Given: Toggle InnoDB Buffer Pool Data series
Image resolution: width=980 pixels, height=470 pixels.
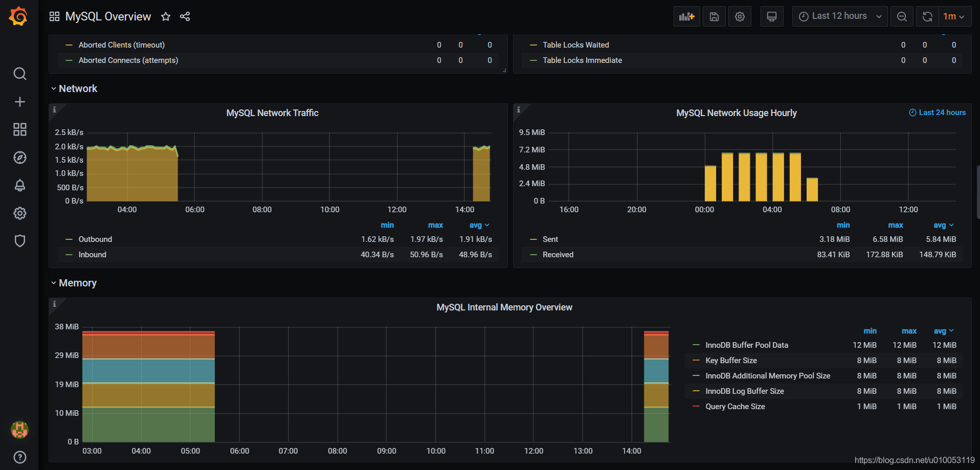Looking at the screenshot, I should point(747,345).
